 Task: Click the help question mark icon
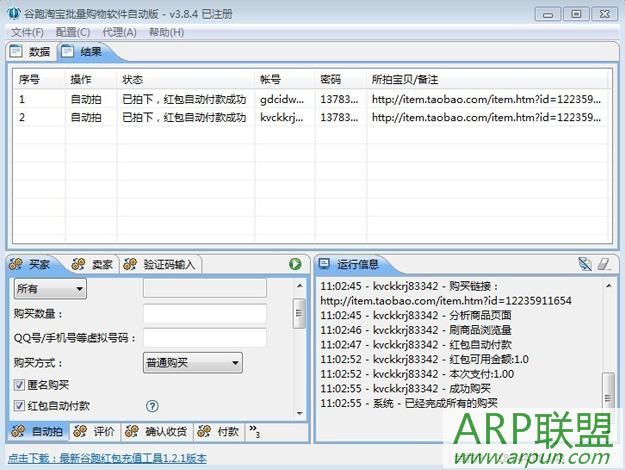(x=152, y=406)
